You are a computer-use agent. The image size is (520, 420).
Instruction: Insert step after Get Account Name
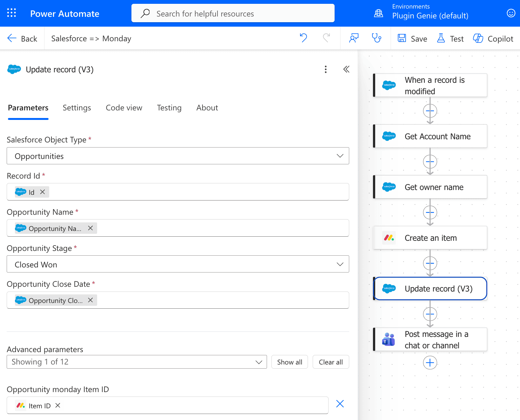(430, 162)
